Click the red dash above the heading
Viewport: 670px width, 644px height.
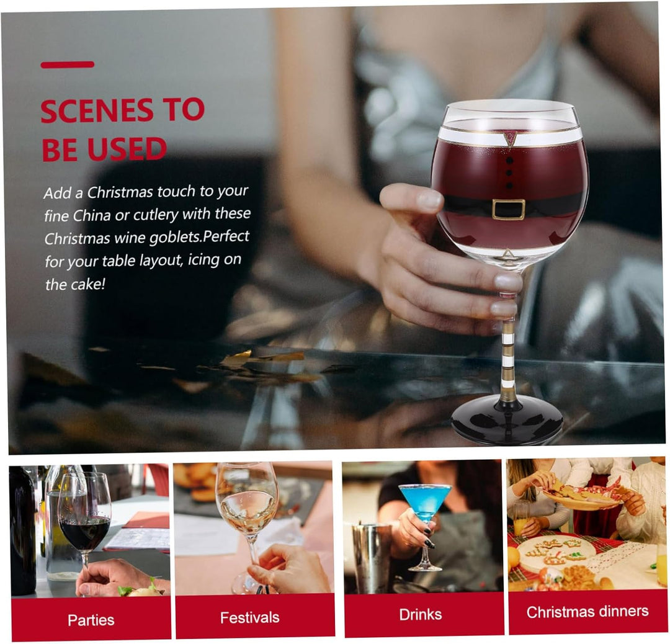click(x=67, y=65)
